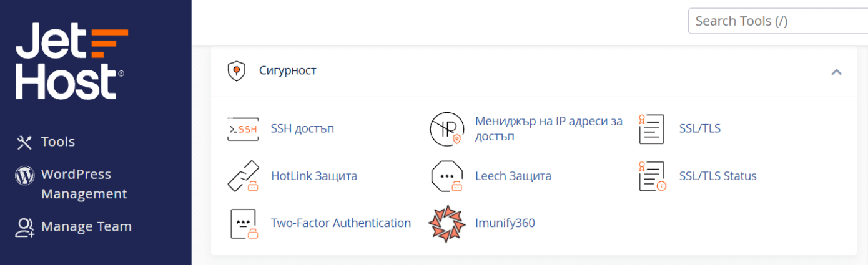Open the Мениджър на IP адреси link

click(549, 129)
